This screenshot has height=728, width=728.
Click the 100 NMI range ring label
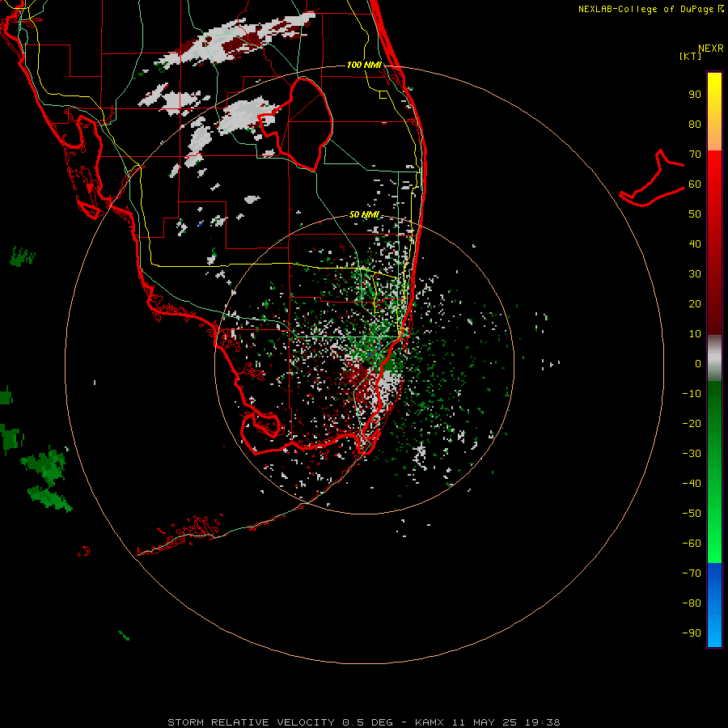tap(364, 65)
